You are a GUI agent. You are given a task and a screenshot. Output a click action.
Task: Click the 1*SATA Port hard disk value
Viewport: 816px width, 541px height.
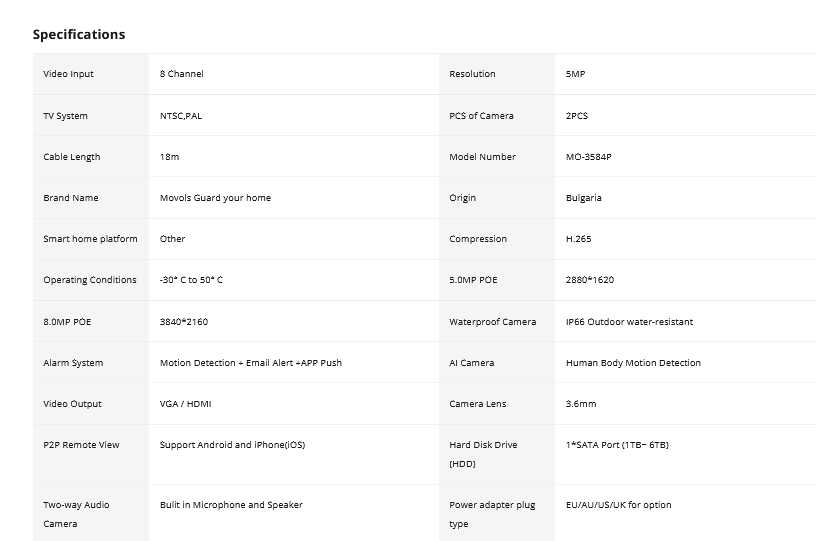[x=617, y=445]
